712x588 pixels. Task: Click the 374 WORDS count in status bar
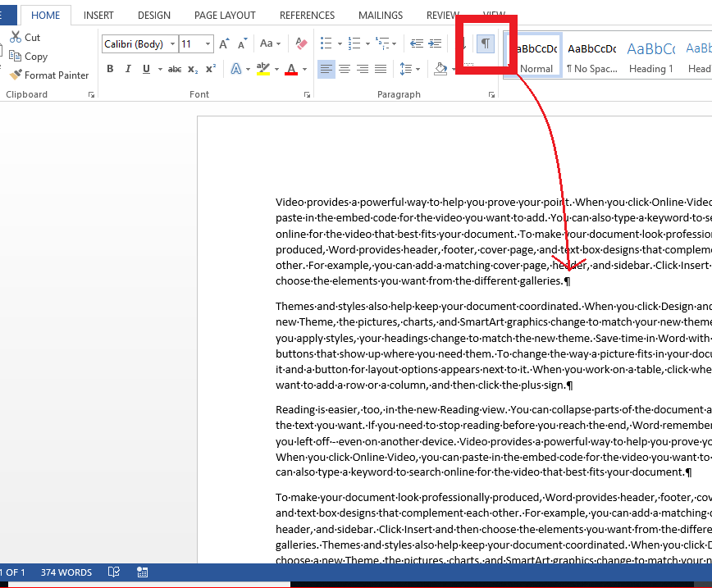66,572
